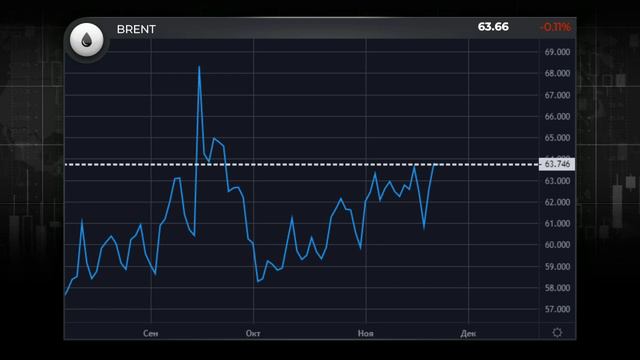The width and height of the screenshot is (640, 360).
Task: Click the 57.000 axis value
Action: click(x=557, y=309)
